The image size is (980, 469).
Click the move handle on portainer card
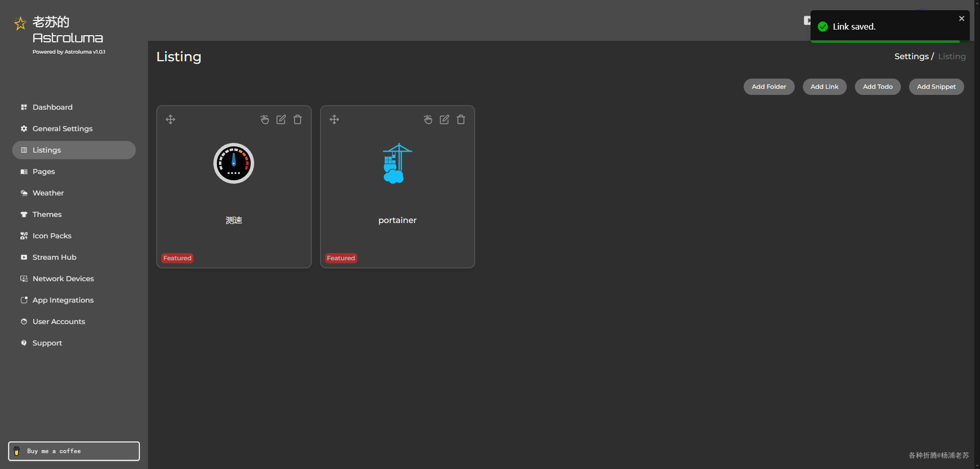click(334, 119)
